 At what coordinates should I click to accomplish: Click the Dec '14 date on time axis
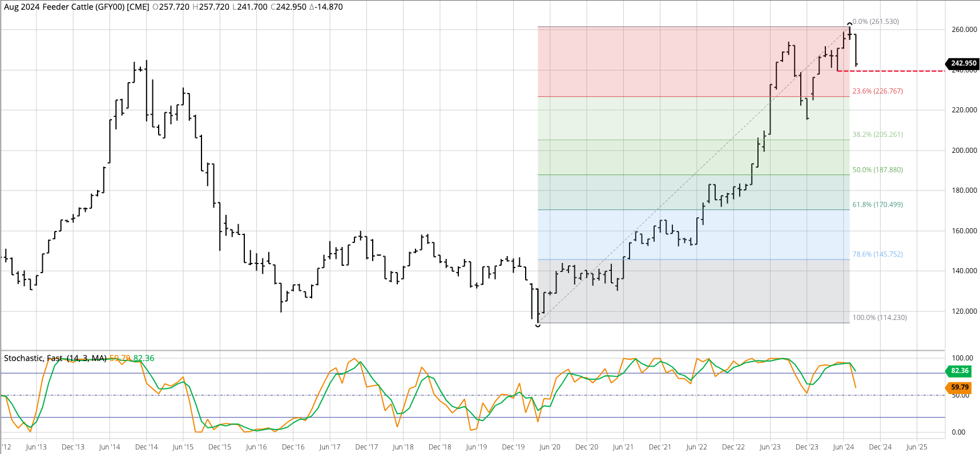(x=146, y=447)
